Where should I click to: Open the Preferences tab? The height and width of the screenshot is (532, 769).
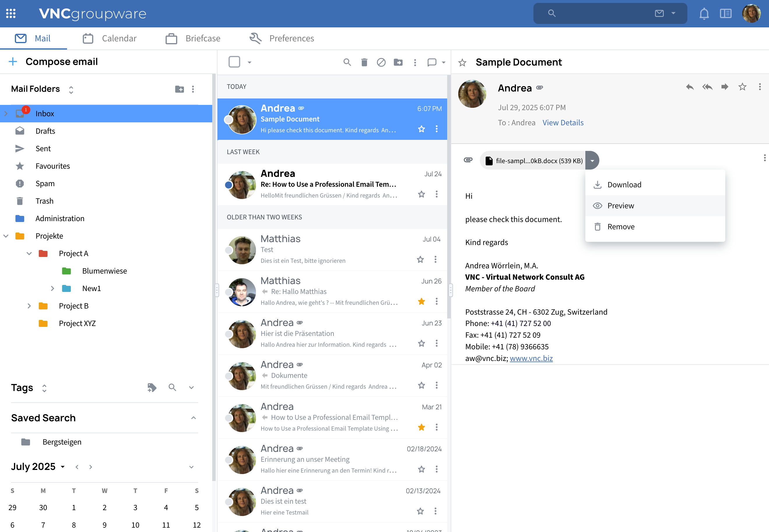(x=282, y=38)
